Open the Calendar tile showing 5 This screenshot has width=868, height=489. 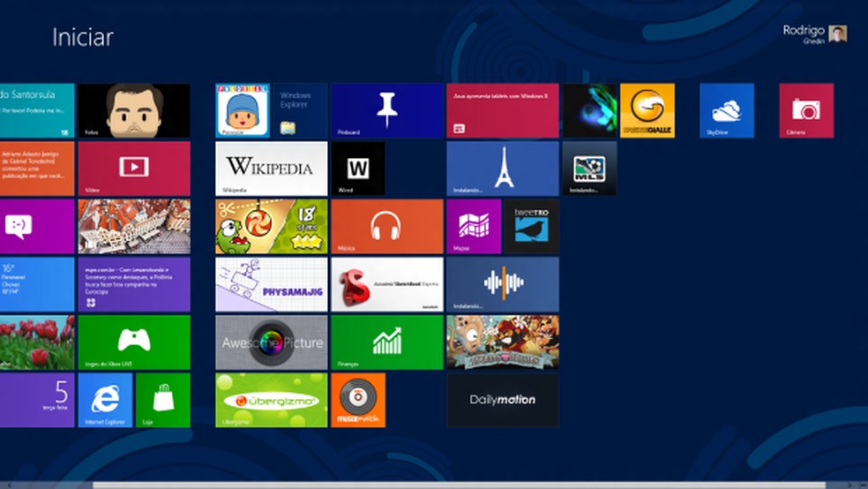tap(37, 400)
